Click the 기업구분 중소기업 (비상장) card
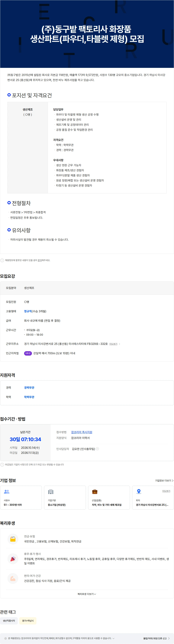The width and height of the screenshot is (174, 644). pos(65,497)
